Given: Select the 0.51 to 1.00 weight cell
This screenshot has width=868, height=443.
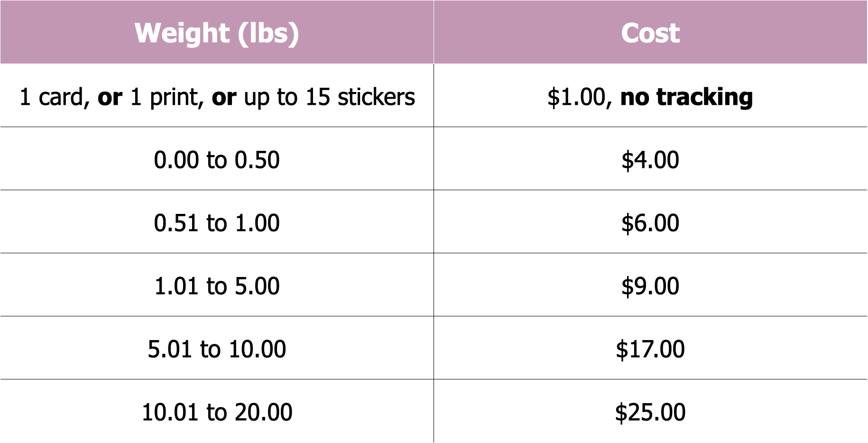Looking at the screenshot, I should click(x=217, y=221).
